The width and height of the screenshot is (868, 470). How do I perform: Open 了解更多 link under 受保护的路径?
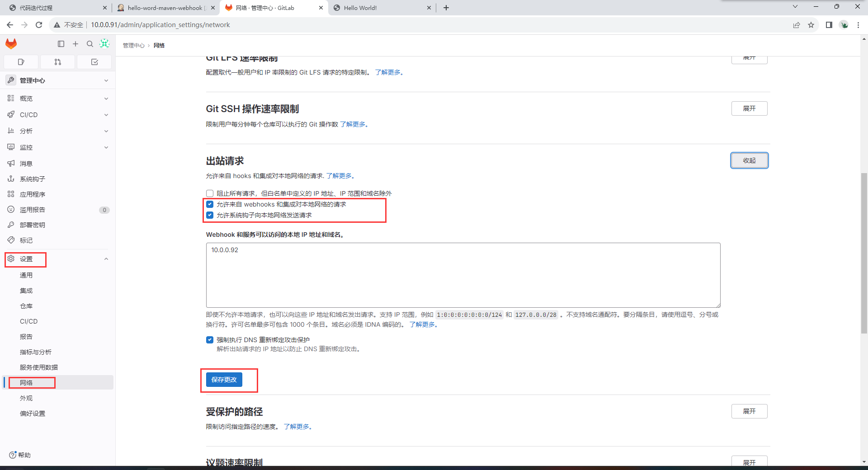pos(296,427)
